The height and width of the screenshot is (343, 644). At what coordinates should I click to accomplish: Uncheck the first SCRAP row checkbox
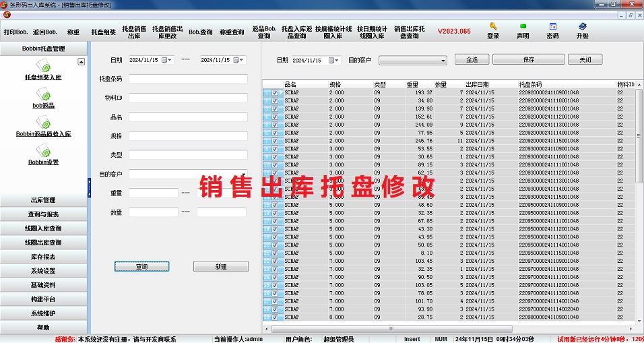(275, 92)
